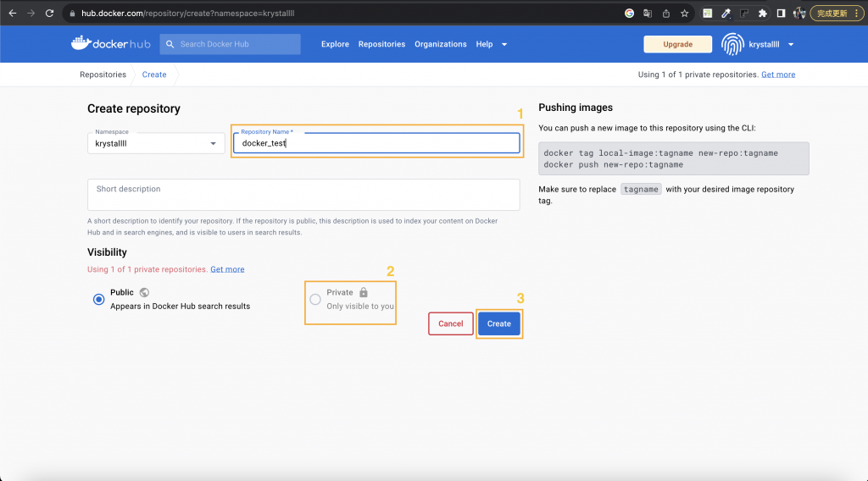Click the red Cancel button
The height and width of the screenshot is (481, 868).
(x=451, y=323)
